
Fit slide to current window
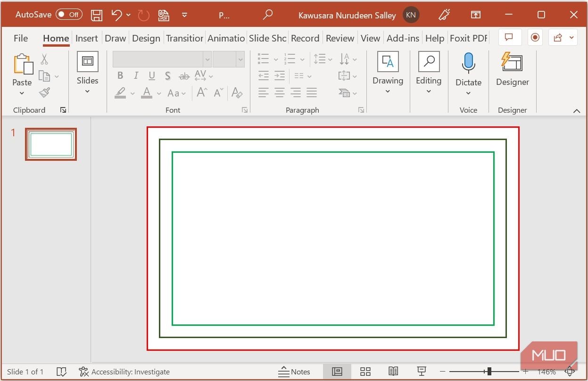click(570, 372)
